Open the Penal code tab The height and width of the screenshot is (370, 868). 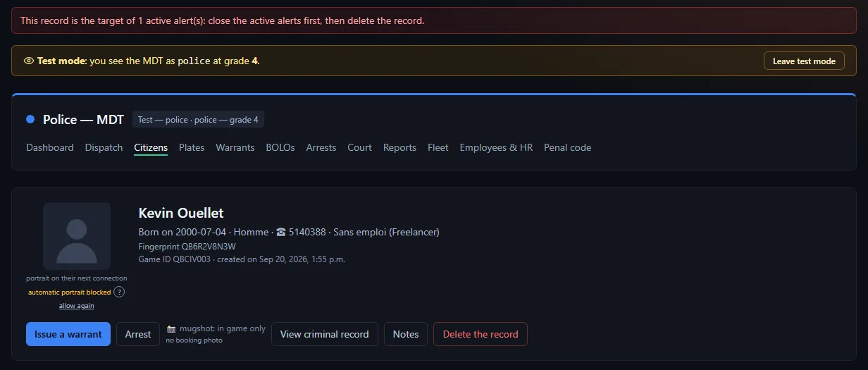(x=567, y=147)
